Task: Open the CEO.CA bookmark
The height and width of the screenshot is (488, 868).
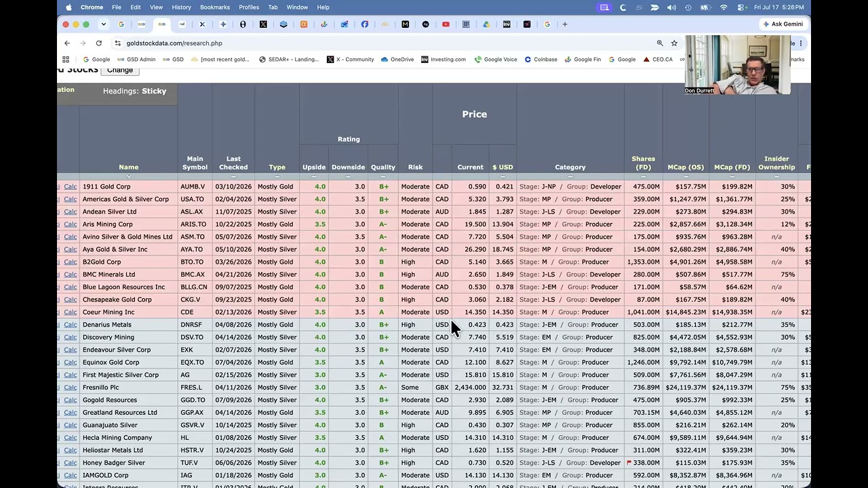Action: pos(658,60)
